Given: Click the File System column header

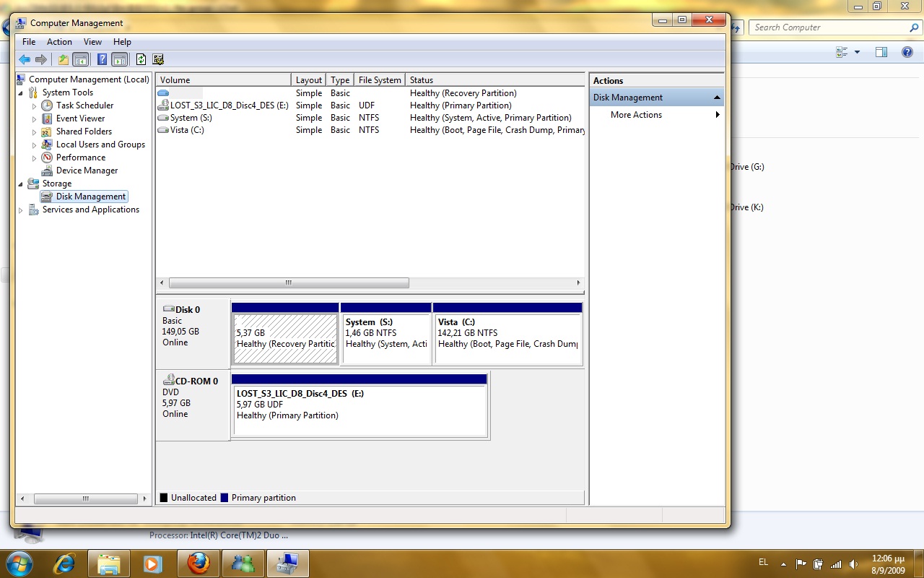Looking at the screenshot, I should click(380, 80).
